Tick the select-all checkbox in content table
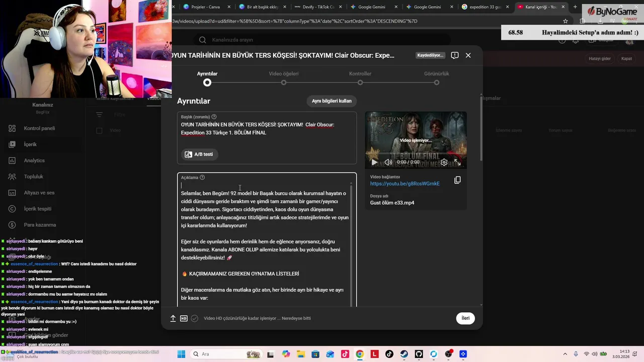The width and height of the screenshot is (644, 362). point(99,131)
